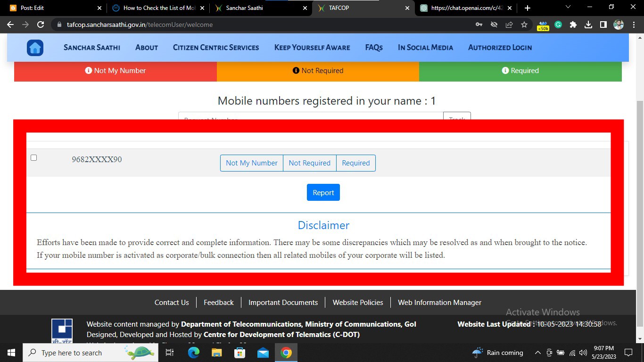Open the Chrome profile avatar

pyautogui.click(x=619, y=25)
